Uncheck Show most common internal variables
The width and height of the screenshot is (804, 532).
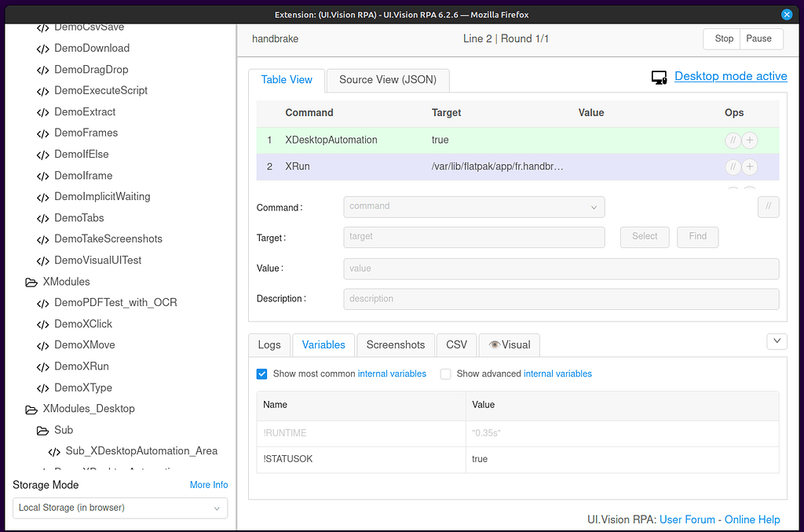[261, 374]
